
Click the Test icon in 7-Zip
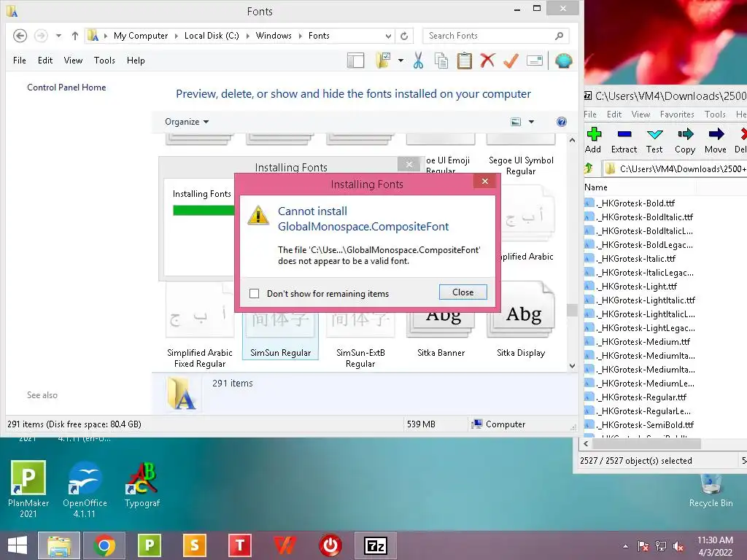[654, 139]
